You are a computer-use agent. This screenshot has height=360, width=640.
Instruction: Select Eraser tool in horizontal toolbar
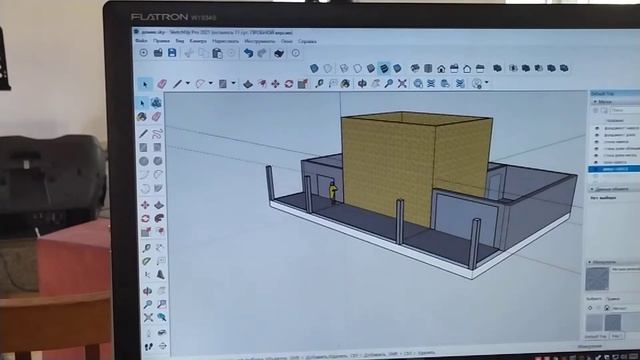[x=162, y=84]
